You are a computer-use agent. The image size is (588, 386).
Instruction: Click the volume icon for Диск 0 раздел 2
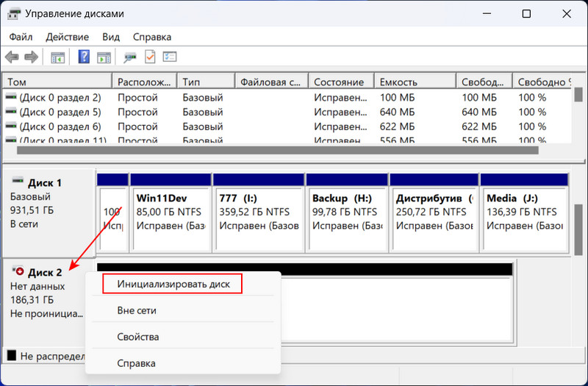[x=11, y=97]
